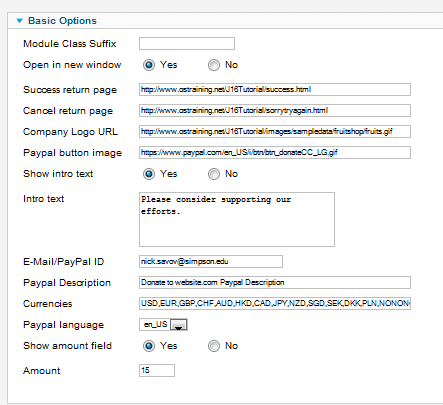Click the Open in new window label
The height and width of the screenshot is (405, 443).
(x=72, y=65)
